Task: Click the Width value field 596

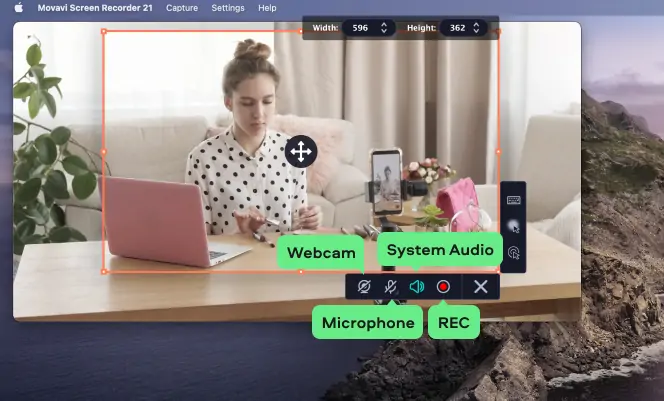Action: (x=360, y=28)
